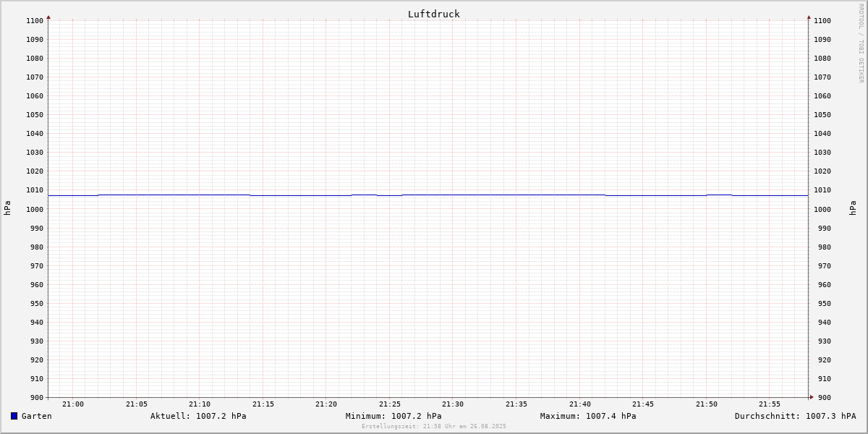Click the blue Garten legend color box
The image size is (868, 434).
[14, 416]
